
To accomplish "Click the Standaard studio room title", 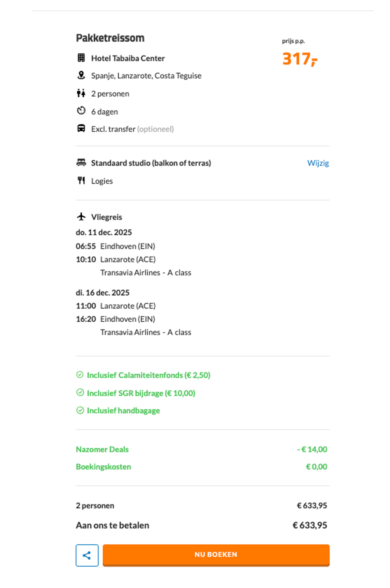I will click(151, 163).
